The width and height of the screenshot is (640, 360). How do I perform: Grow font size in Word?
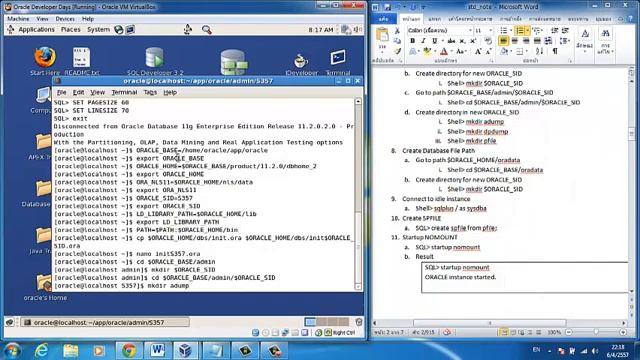point(478,51)
